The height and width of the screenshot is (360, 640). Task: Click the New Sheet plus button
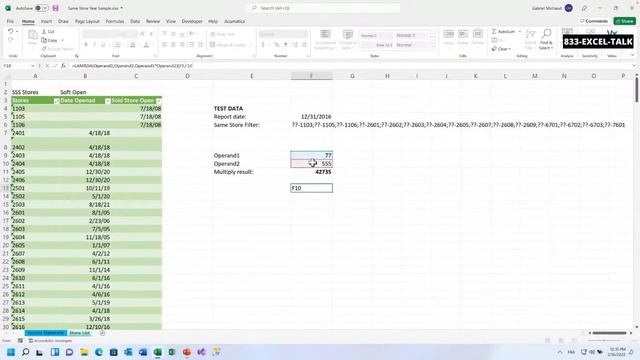102,333
